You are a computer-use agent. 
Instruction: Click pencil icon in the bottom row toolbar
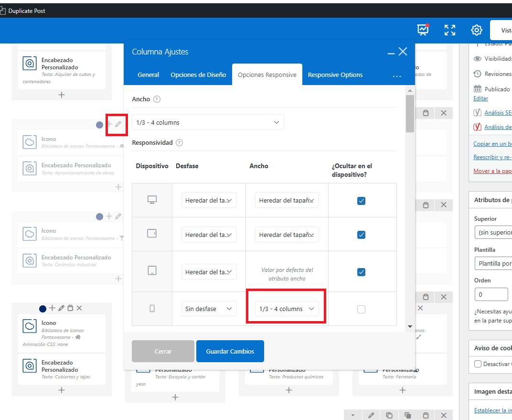click(x=371, y=415)
